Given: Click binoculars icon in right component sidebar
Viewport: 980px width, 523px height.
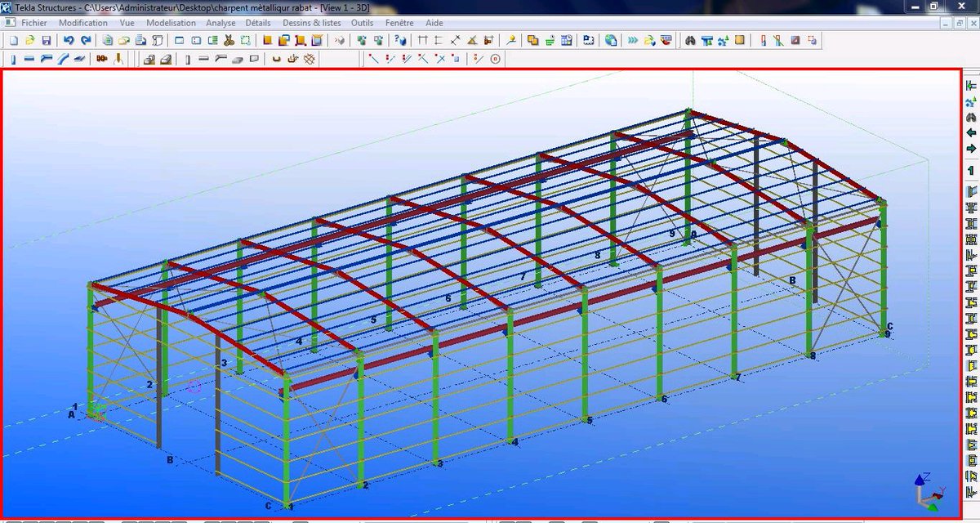Looking at the screenshot, I should coord(971,117).
